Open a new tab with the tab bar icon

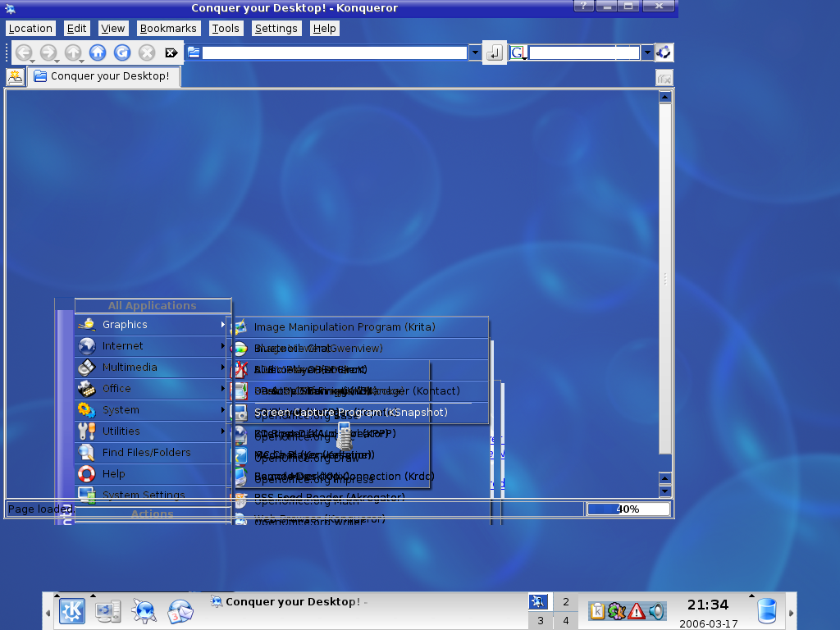click(15, 77)
